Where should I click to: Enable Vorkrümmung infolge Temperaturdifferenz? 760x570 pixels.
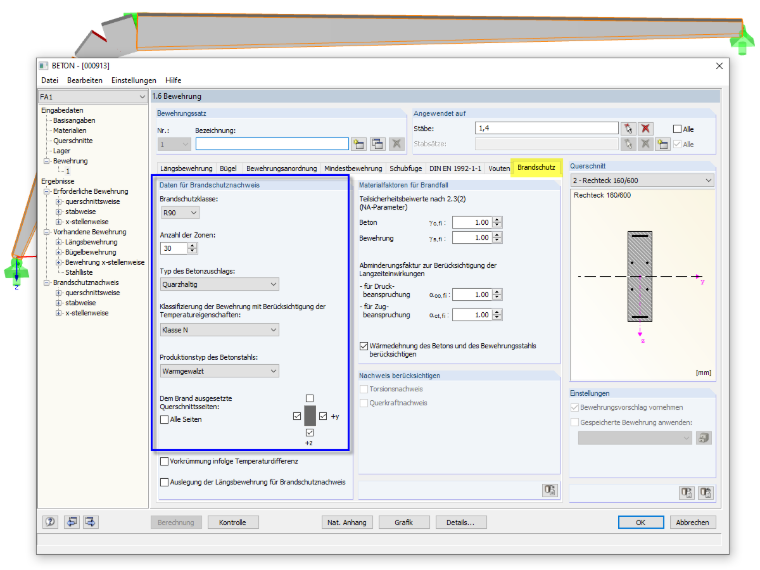tap(164, 461)
